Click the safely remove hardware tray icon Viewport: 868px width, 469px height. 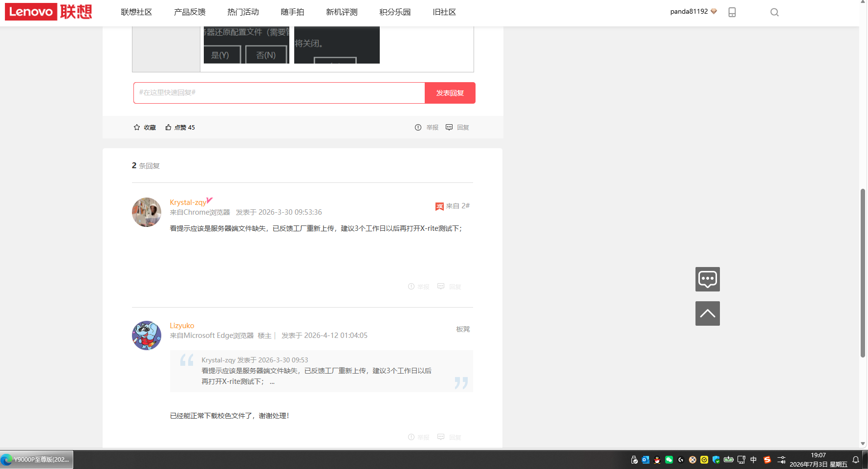(x=634, y=460)
